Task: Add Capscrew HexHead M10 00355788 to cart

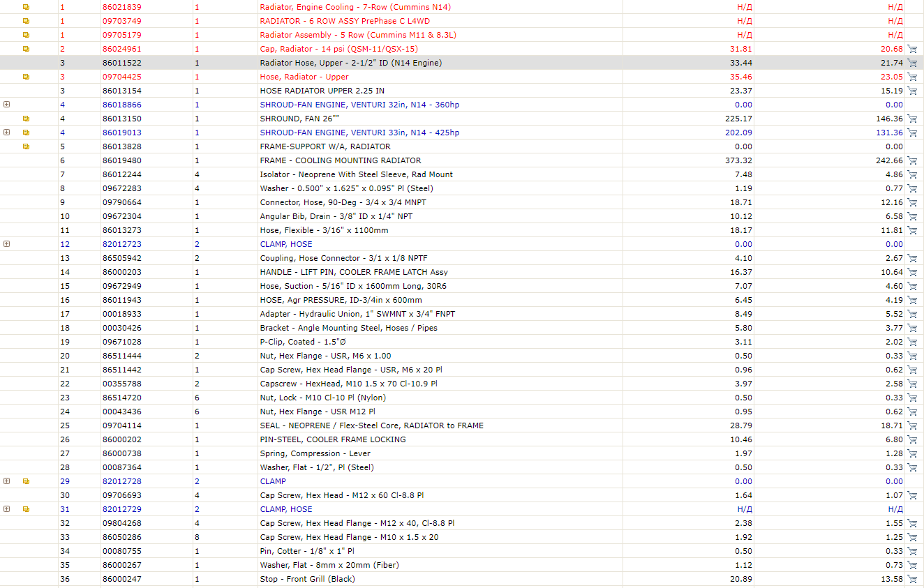Action: pyautogui.click(x=912, y=384)
